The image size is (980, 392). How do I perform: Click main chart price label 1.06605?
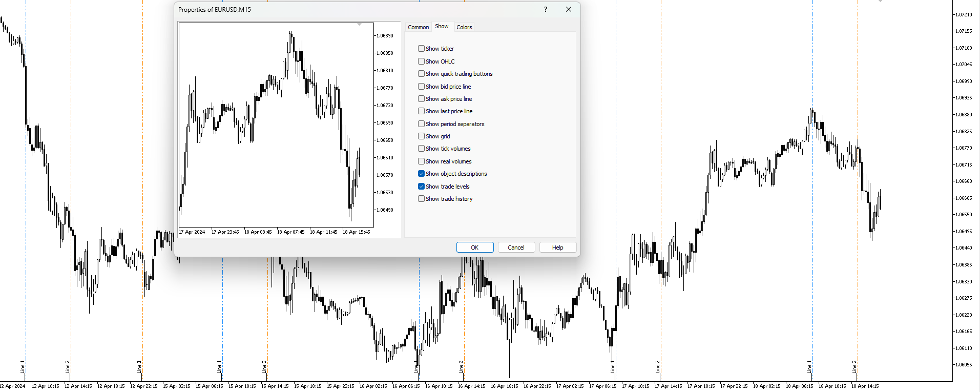[x=964, y=198]
